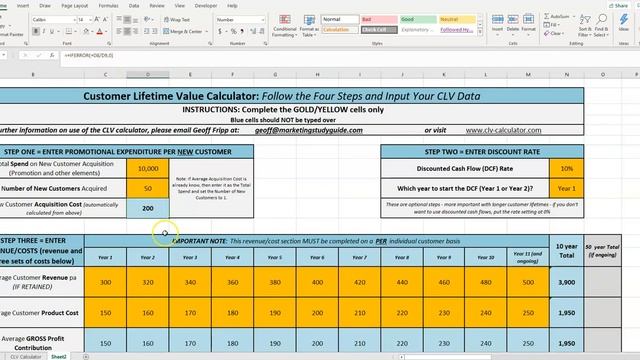This screenshot has width=640, height=360.
Task: Open Conditional Formatting menu
Action: (284, 26)
